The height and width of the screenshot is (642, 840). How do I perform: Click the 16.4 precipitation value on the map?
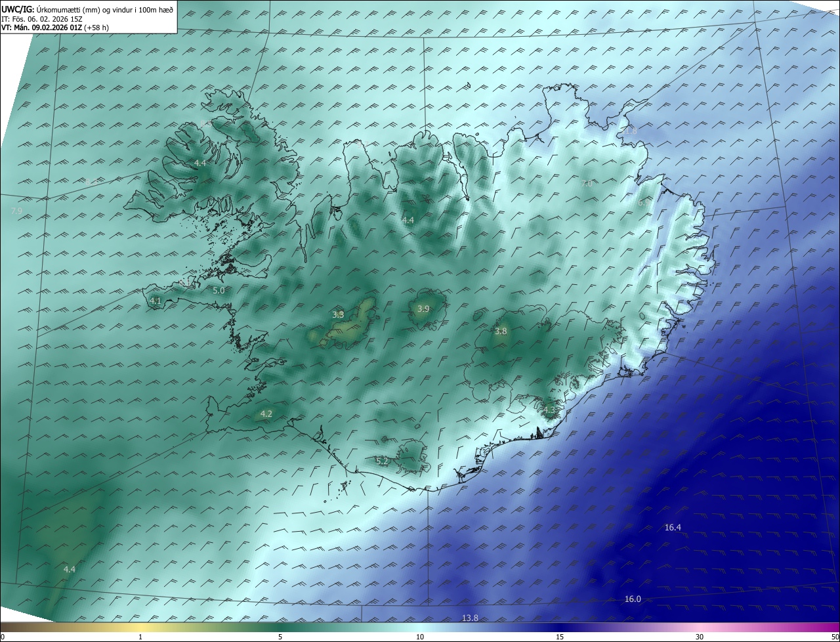click(x=673, y=527)
